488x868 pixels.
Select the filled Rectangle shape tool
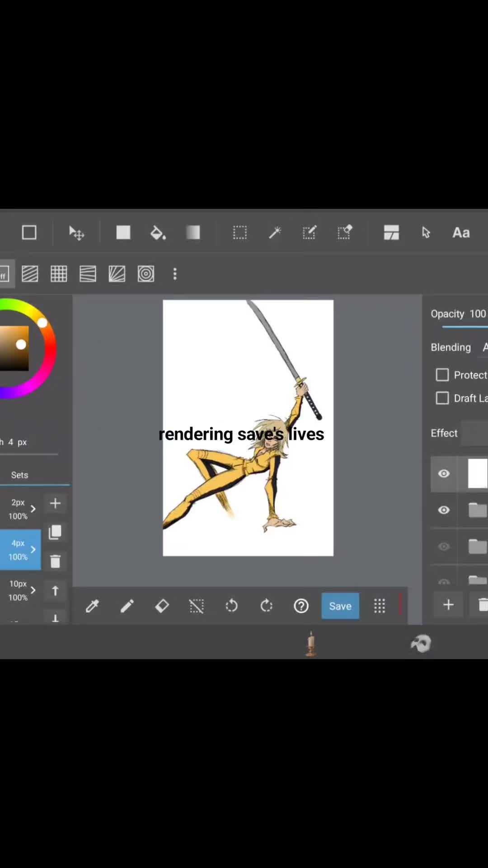tap(123, 232)
